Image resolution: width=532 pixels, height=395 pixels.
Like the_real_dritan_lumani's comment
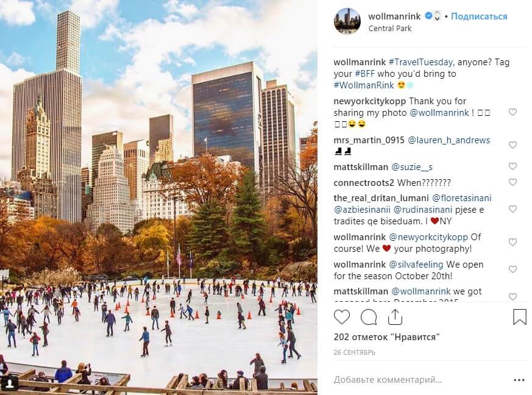click(x=512, y=209)
